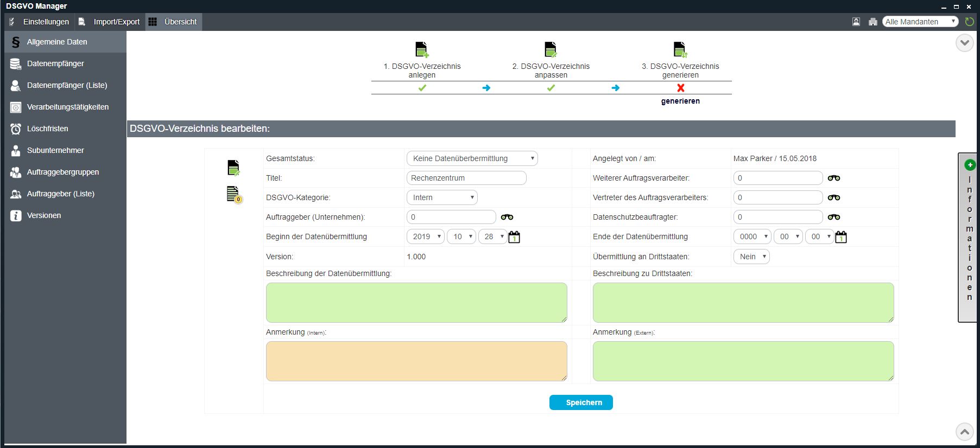
Task: Click the Speichern button
Action: [581, 402]
